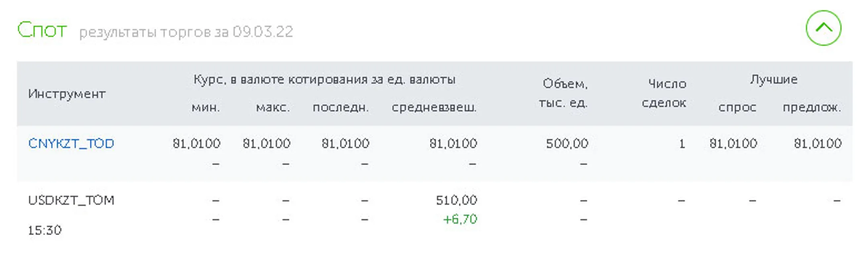Screen dimensions: 868x260
Task: Click the средневзвеш. column header
Action: 435,107
